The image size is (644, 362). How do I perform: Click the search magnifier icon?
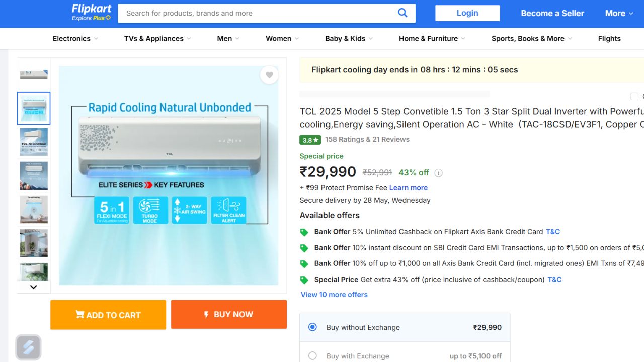(x=403, y=13)
